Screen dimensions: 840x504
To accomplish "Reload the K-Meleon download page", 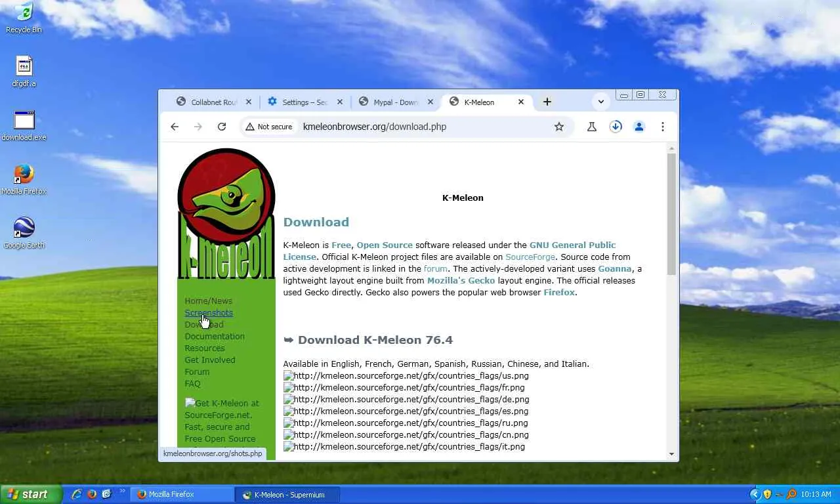I will click(222, 127).
